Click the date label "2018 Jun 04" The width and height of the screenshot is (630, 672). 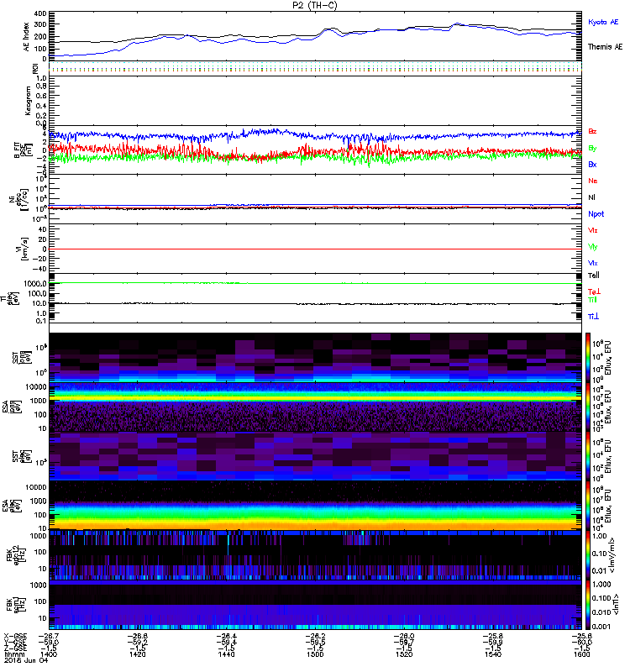coord(26,660)
